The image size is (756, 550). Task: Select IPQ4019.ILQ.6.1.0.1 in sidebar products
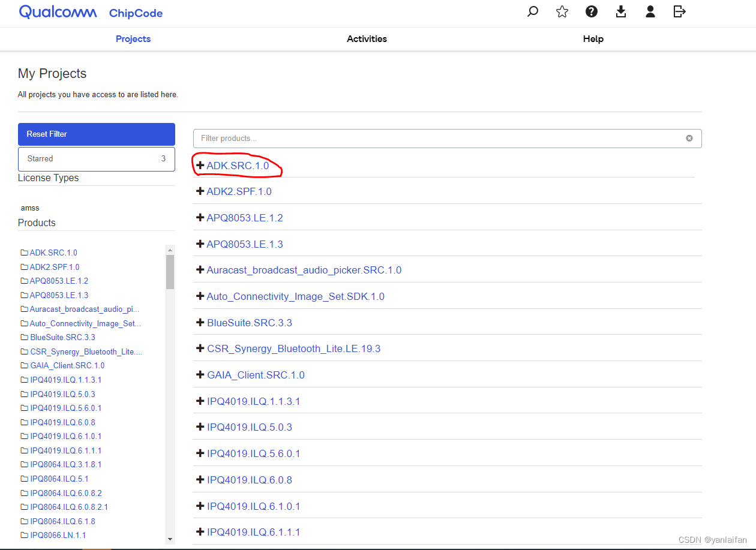[66, 436]
